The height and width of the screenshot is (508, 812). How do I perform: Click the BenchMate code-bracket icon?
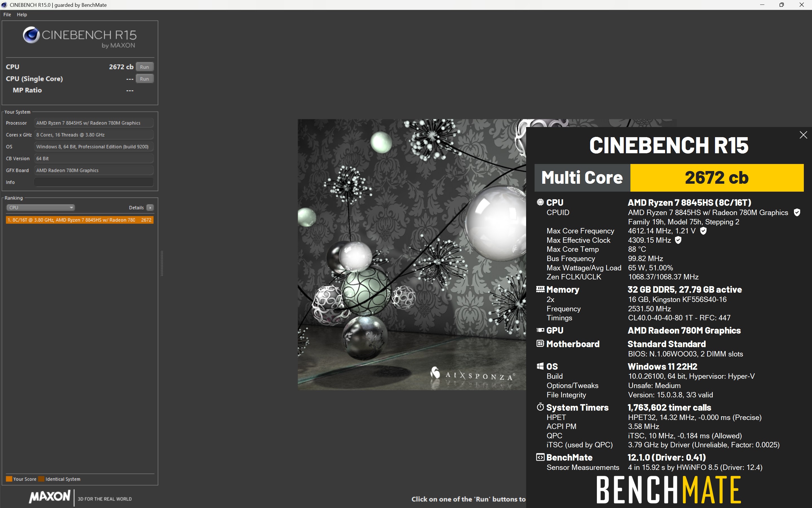tap(540, 457)
